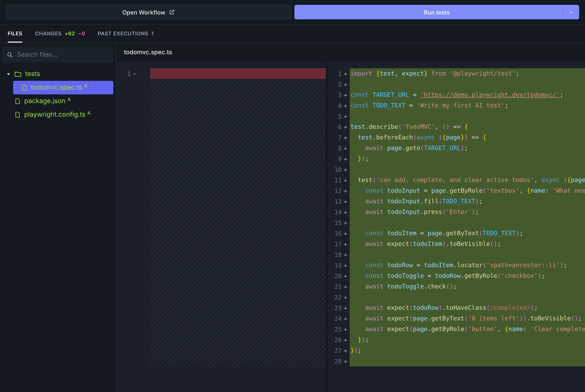Collapse the tests folder arrow
585x392 pixels.
(8, 74)
